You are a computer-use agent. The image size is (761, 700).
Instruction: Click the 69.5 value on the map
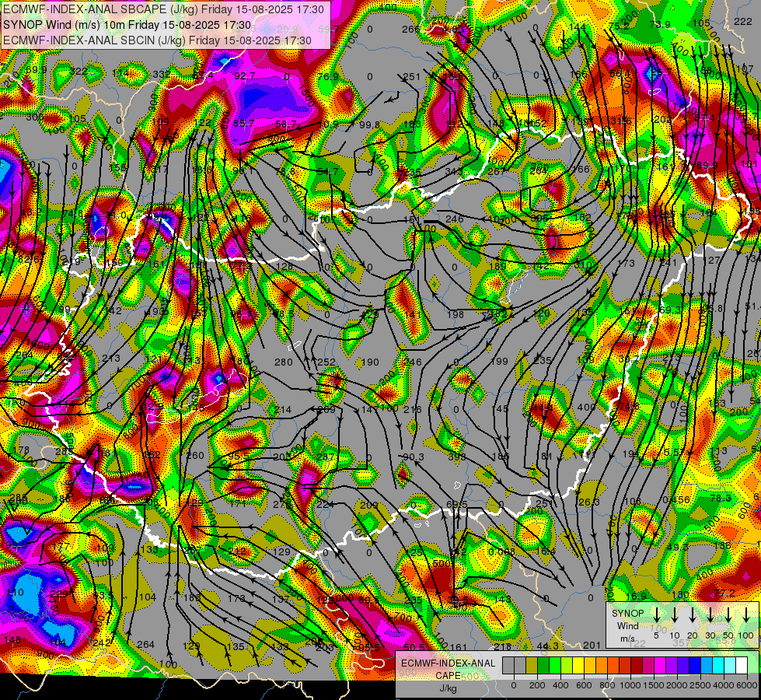point(457,505)
